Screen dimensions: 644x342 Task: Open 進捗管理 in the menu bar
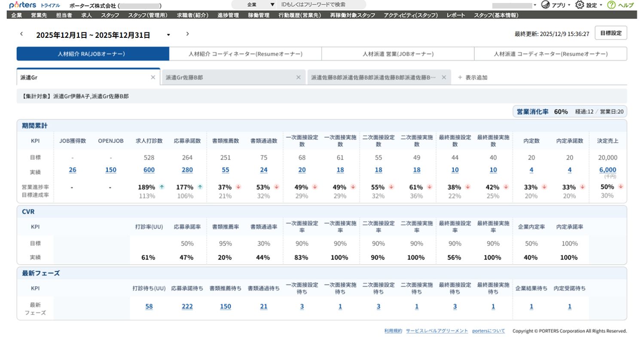click(228, 15)
